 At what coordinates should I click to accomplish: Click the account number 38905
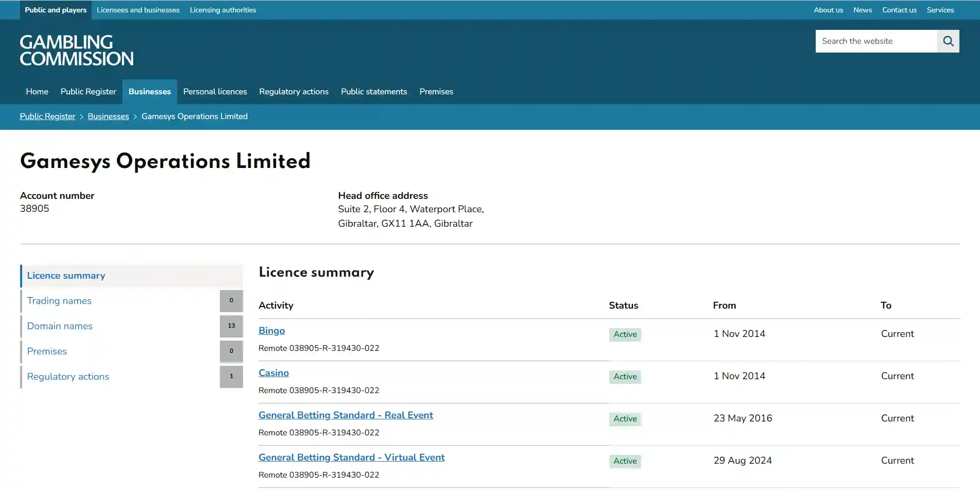pos(35,209)
